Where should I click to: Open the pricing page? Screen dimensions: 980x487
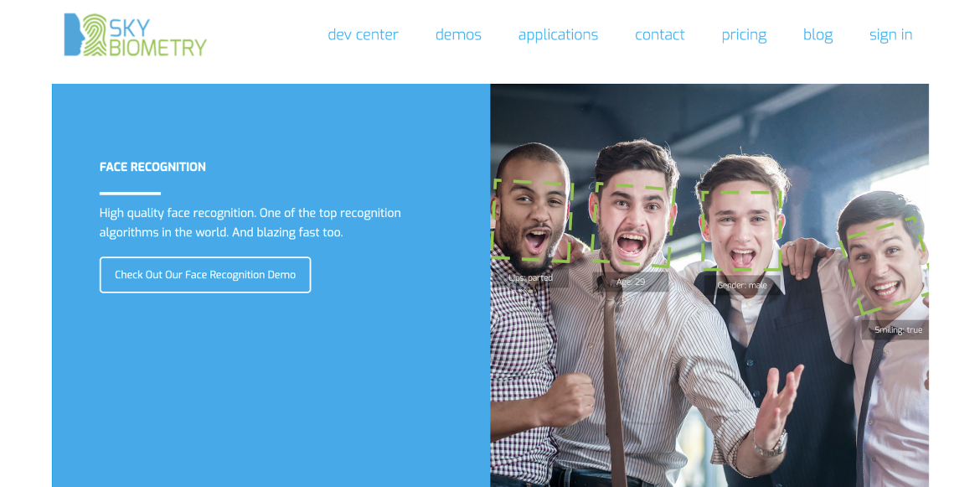744,36
